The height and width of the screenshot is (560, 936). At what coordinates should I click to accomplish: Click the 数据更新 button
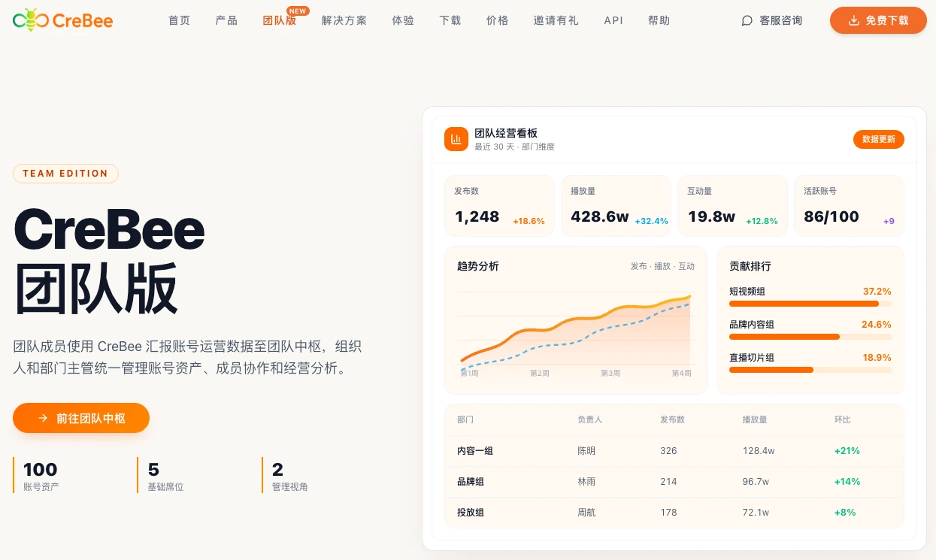(x=879, y=139)
